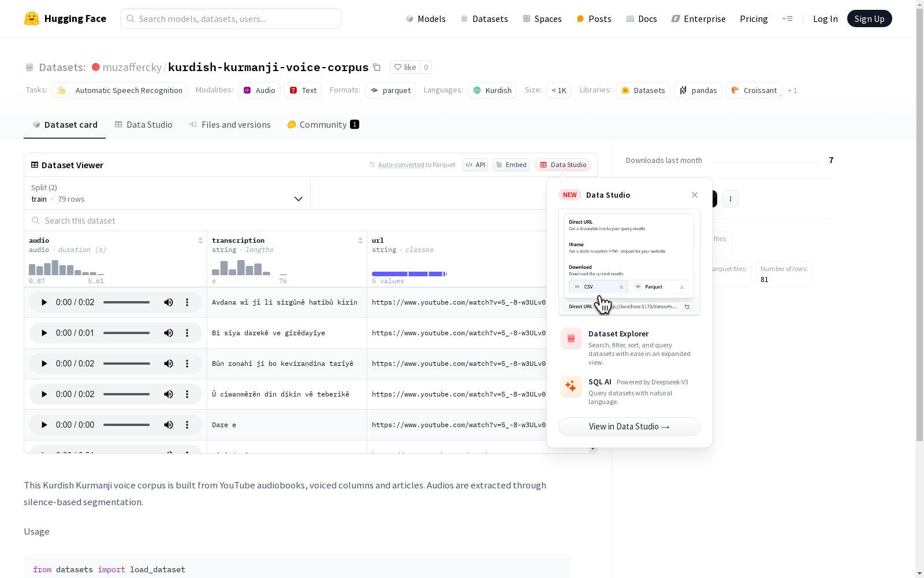Open the Auto-converted to Parquet link

point(416,165)
